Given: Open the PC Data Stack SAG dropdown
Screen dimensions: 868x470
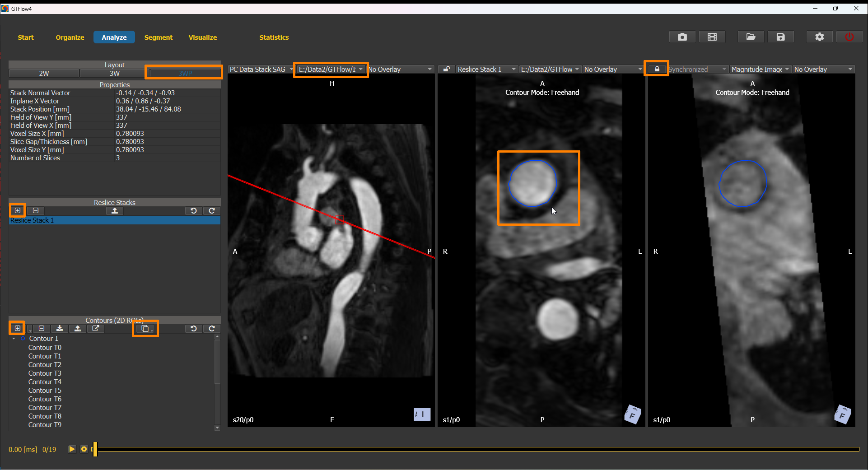Looking at the screenshot, I should pyautogui.click(x=261, y=69).
